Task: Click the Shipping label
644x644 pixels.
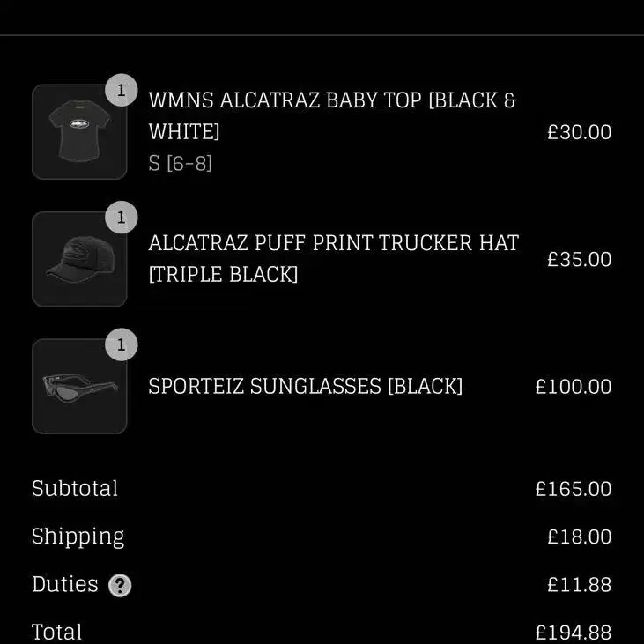Action: click(x=78, y=537)
